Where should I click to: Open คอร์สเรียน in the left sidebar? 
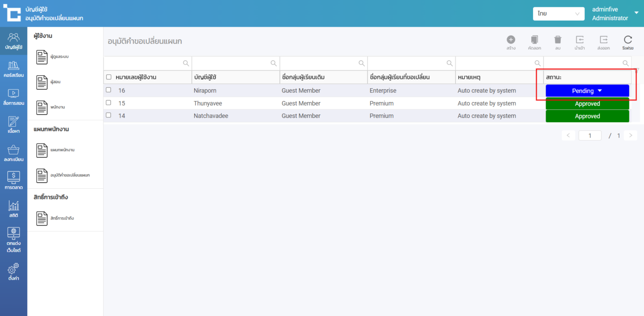click(x=14, y=69)
